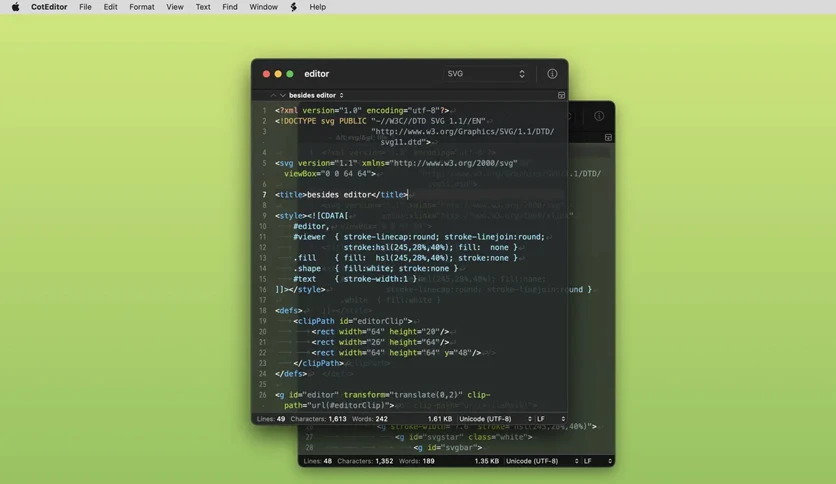836x484 pixels.
Task: Change front window encoding Unicode (UTF-8)
Action: (x=495, y=419)
